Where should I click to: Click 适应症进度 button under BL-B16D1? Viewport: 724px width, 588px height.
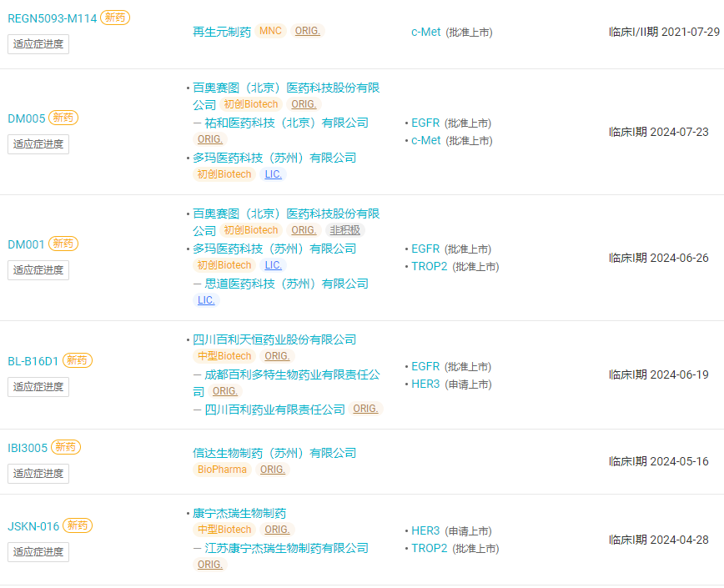[38, 387]
